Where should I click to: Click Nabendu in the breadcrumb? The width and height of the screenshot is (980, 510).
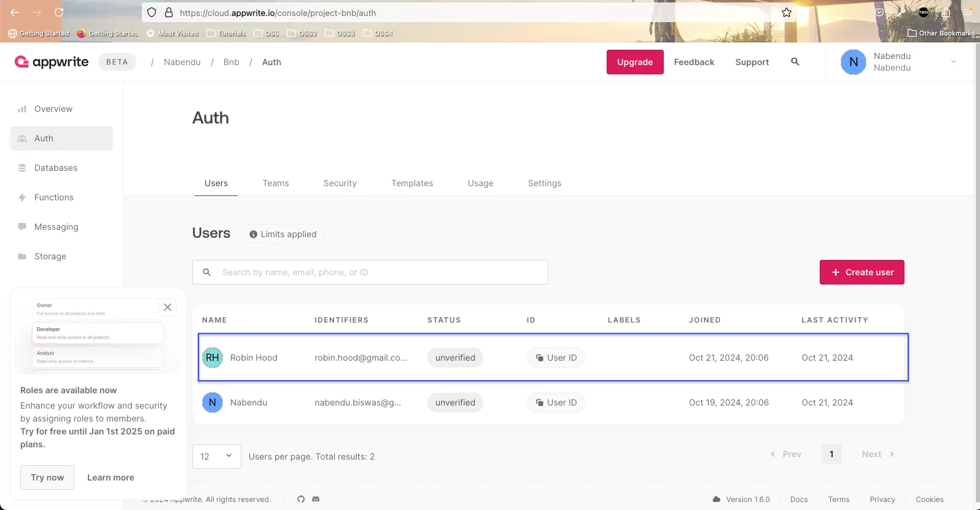point(182,62)
